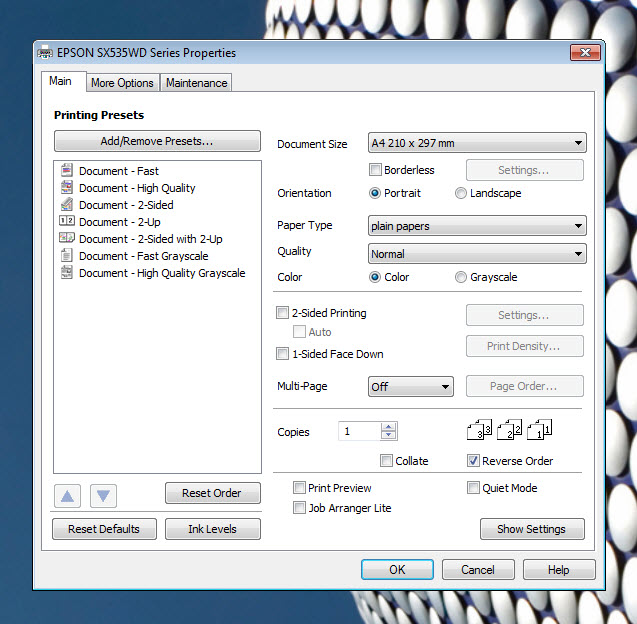This screenshot has width=637, height=624.
Task: Expand the Quality dropdown
Action: pyautogui.click(x=477, y=254)
